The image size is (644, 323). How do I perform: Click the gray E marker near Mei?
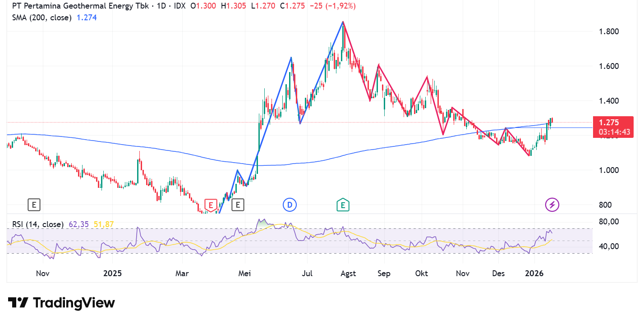pos(238,205)
